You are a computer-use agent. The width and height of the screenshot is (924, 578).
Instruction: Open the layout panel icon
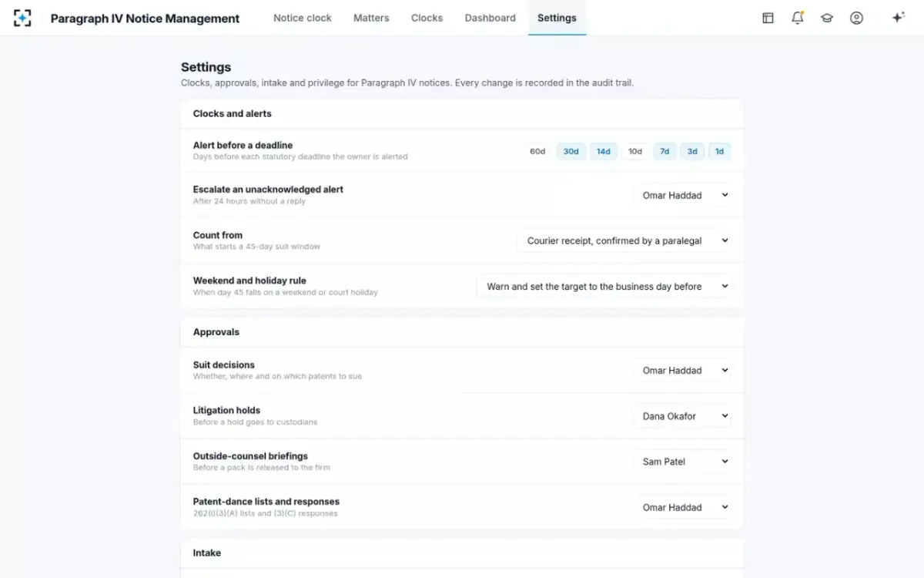[768, 18]
